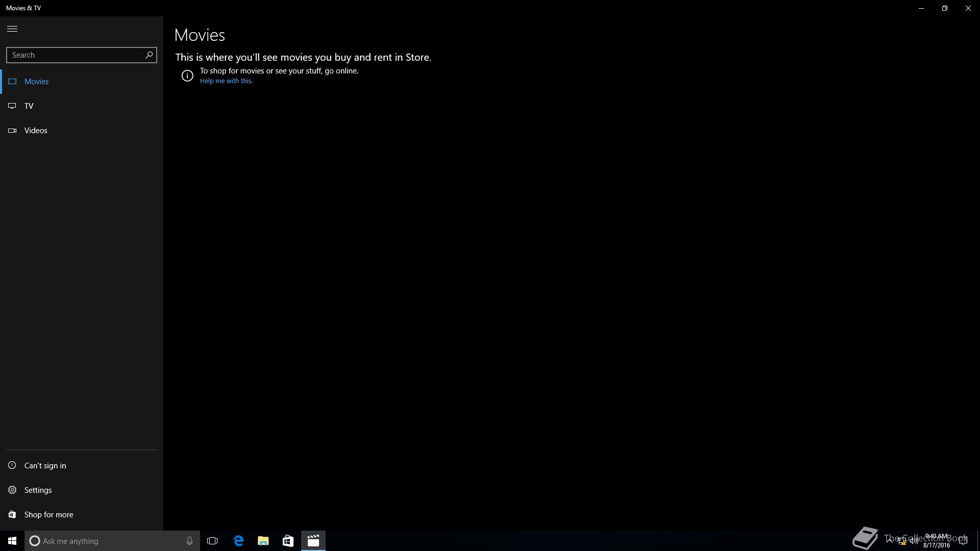Open Shop for more
The height and width of the screenshot is (551, 980).
pos(82,515)
